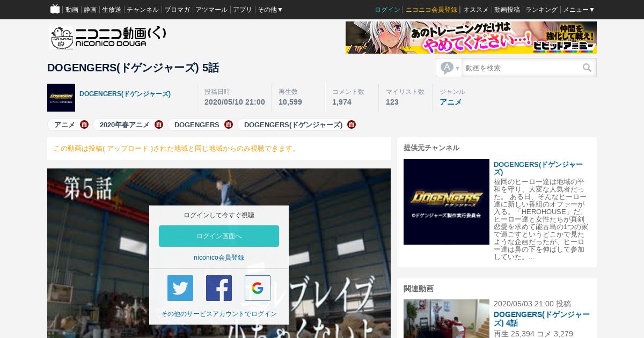644x338 pixels.
Task: Click the search magnifier icon
Action: point(587,68)
